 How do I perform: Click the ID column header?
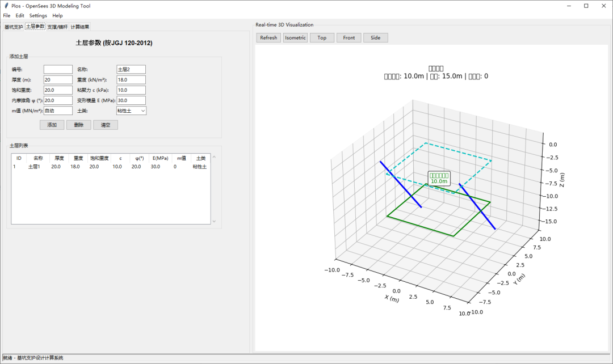(19, 158)
